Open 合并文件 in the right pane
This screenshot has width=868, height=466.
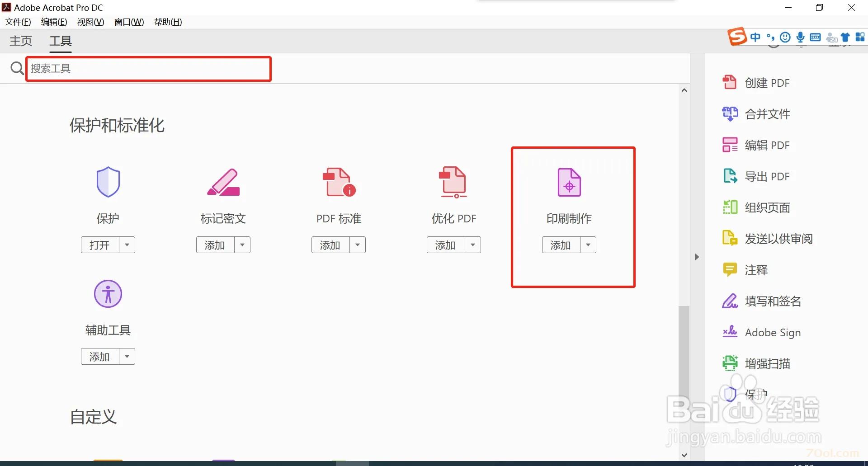(x=756, y=114)
